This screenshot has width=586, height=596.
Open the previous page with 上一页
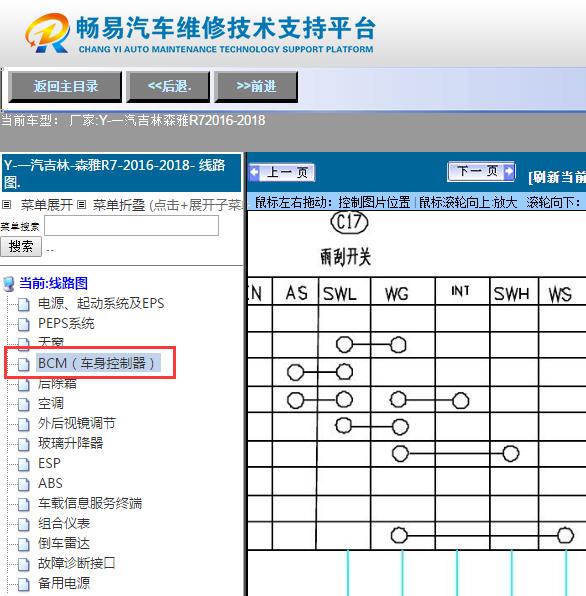tap(282, 173)
